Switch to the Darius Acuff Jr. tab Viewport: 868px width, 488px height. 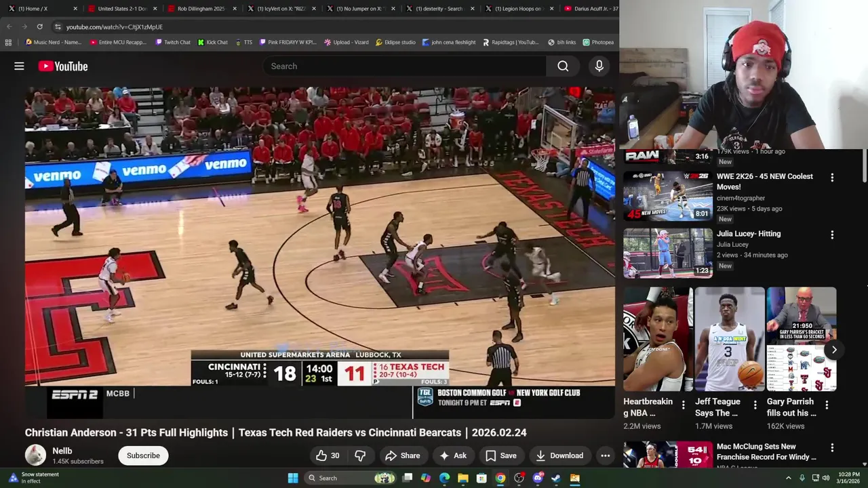tap(590, 9)
